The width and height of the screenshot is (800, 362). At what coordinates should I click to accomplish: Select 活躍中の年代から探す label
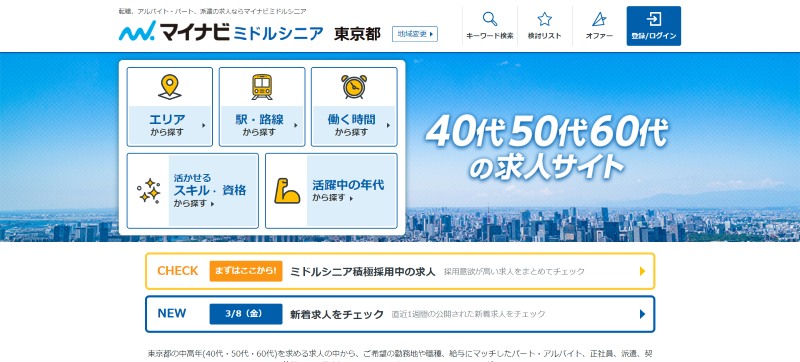348,190
